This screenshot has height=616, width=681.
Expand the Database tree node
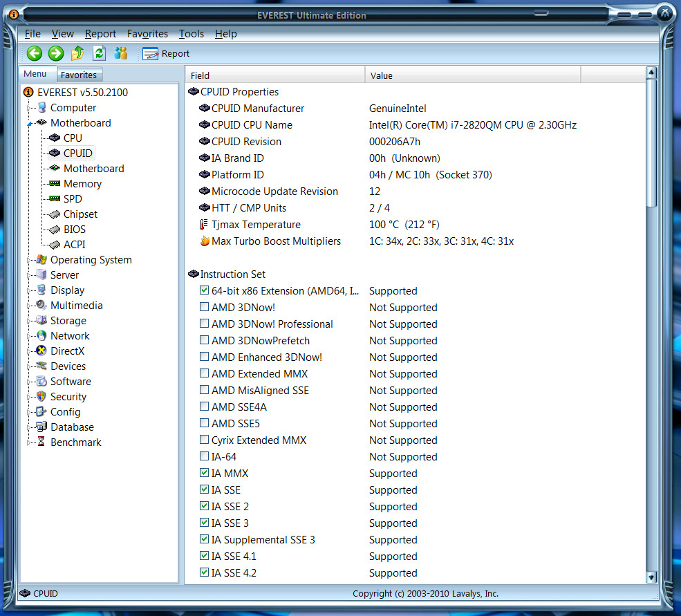pyautogui.click(x=29, y=427)
